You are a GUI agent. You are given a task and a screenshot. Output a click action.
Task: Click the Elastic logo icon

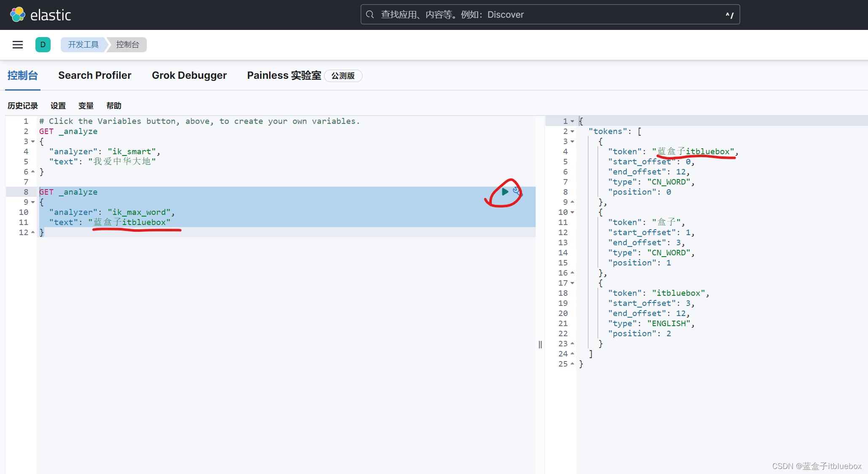(19, 15)
